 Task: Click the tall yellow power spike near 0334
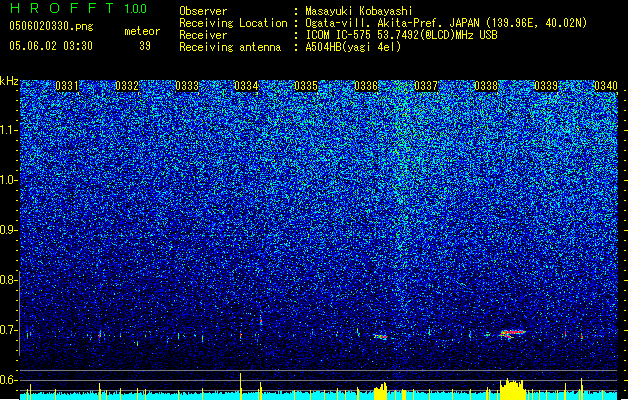241,386
